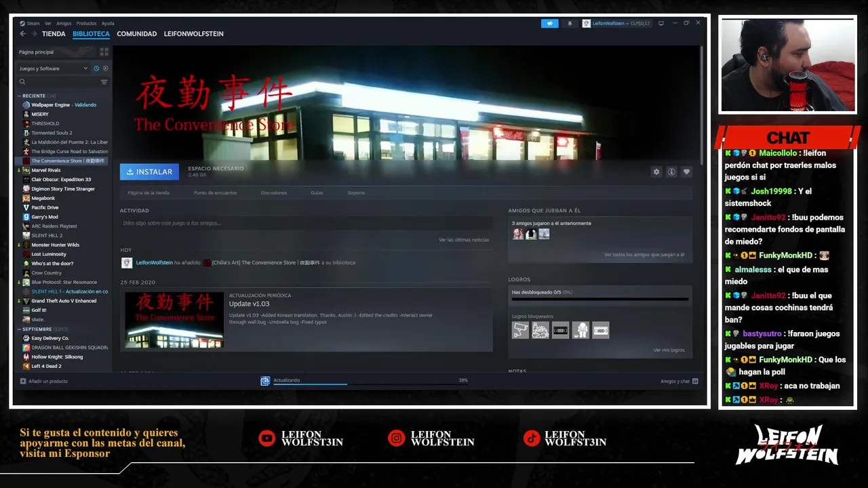This screenshot has width=868, height=488.
Task: Click Ver todos los amigos link
Action: tap(644, 255)
